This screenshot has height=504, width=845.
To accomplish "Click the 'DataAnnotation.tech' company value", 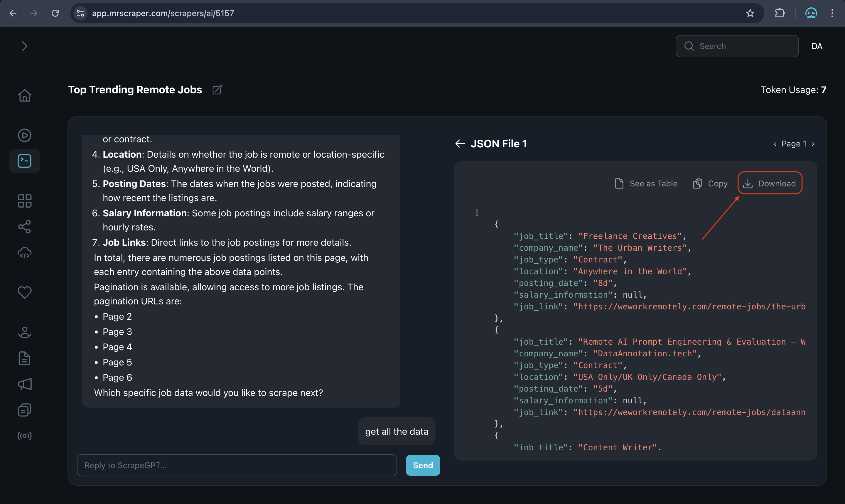I will tap(644, 353).
